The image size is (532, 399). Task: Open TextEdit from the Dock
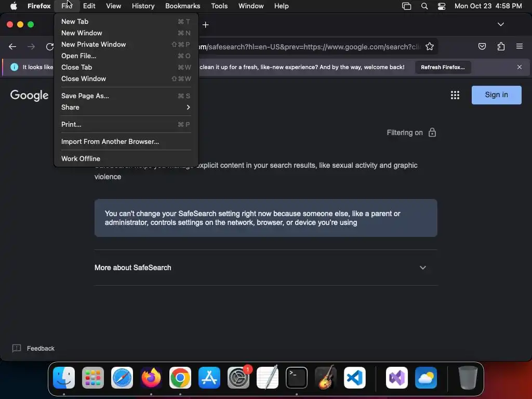pyautogui.click(x=268, y=378)
